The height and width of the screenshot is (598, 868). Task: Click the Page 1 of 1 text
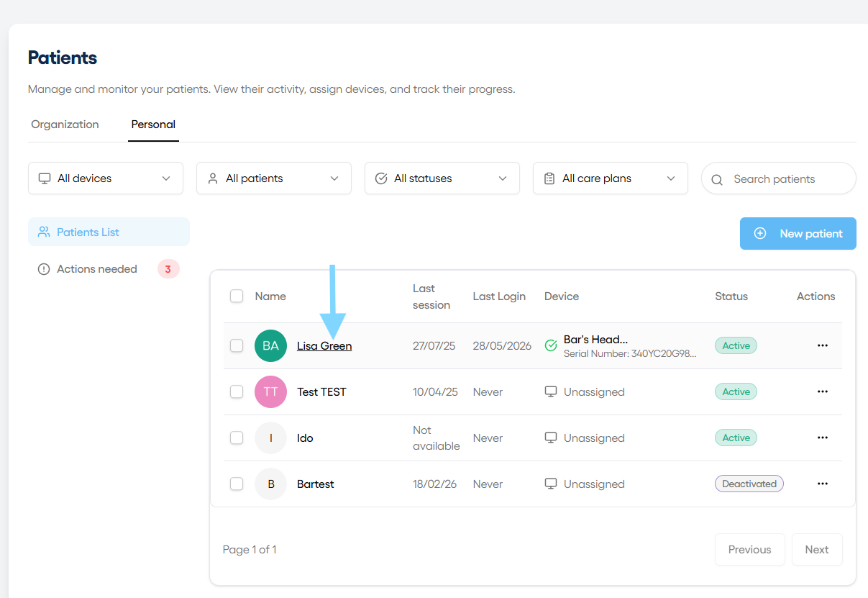pyautogui.click(x=250, y=549)
